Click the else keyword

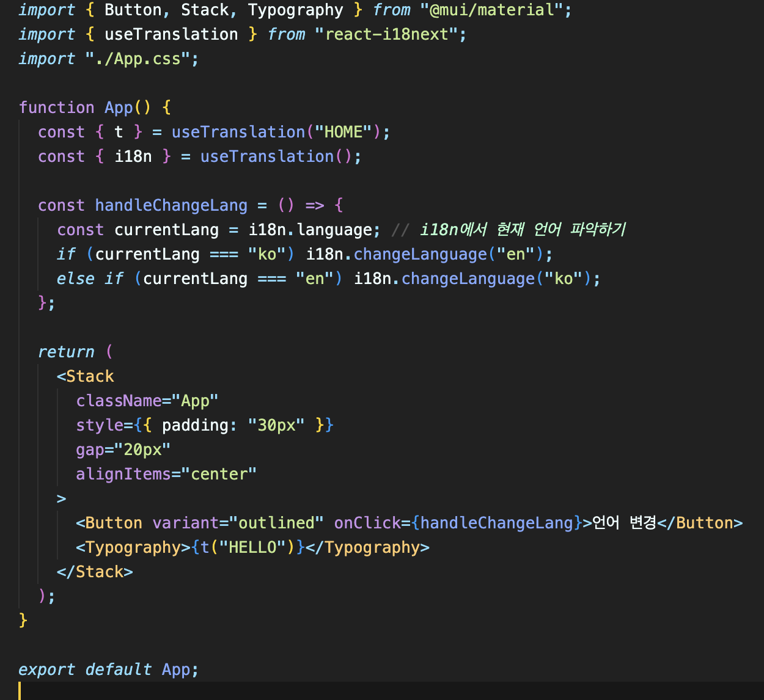coord(76,279)
